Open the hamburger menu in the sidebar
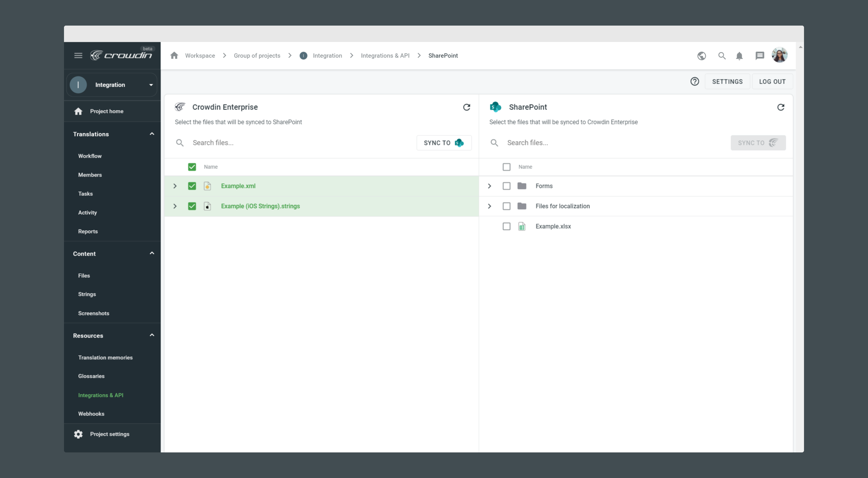The height and width of the screenshot is (478, 868). click(x=78, y=56)
